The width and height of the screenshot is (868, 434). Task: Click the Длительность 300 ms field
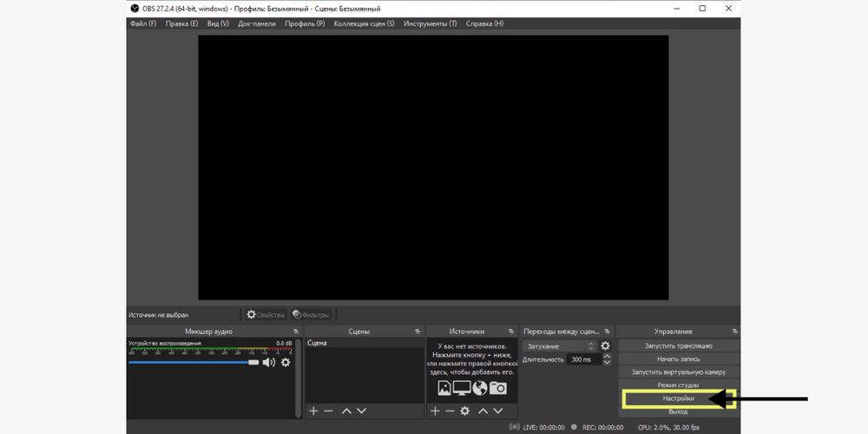[584, 360]
